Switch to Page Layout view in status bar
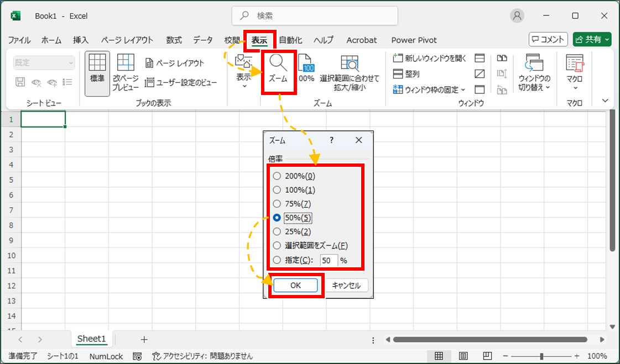The image size is (620, 364). 463,356
